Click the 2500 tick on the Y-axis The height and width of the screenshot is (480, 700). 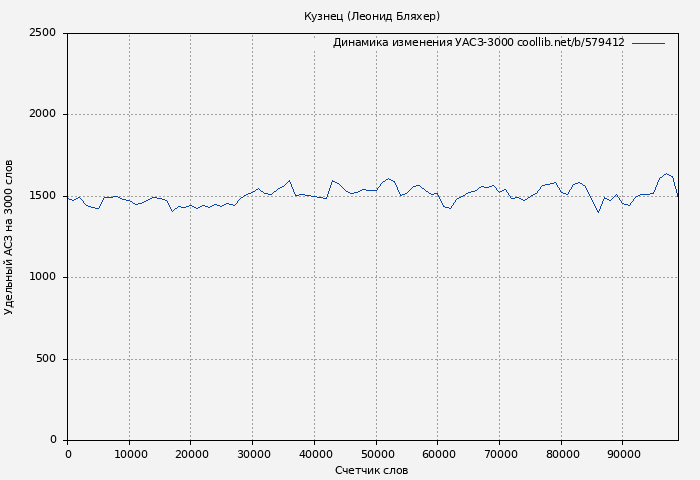[x=42, y=33]
